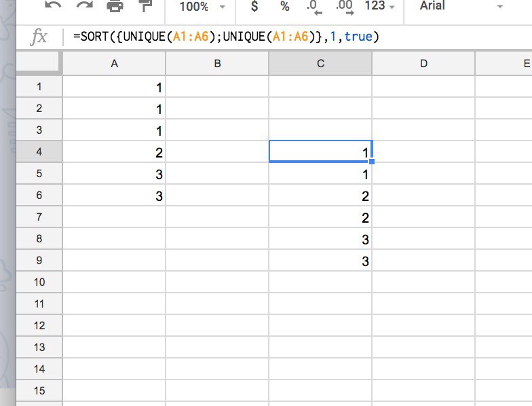The height and width of the screenshot is (406, 532).
Task: Click inside the formula bar text
Action: coord(226,37)
